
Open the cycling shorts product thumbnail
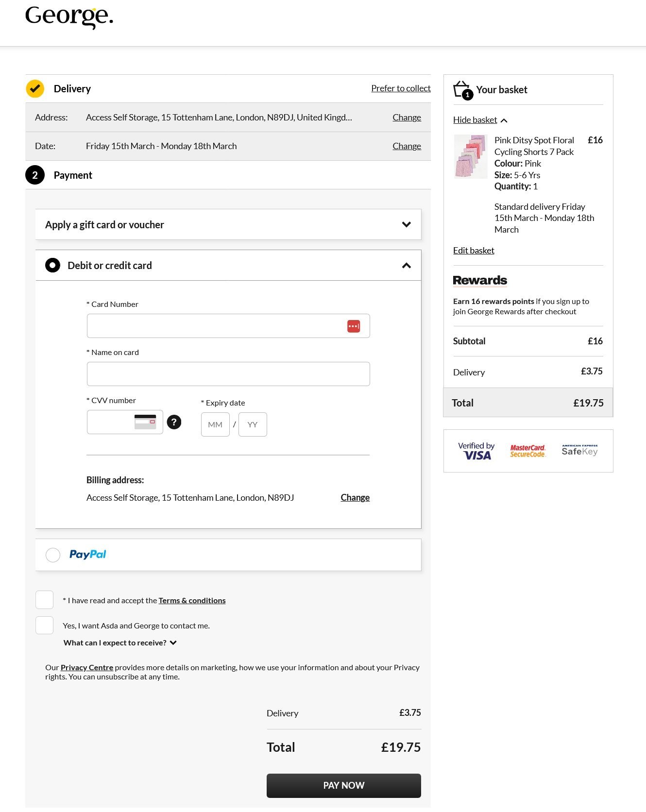pos(471,156)
